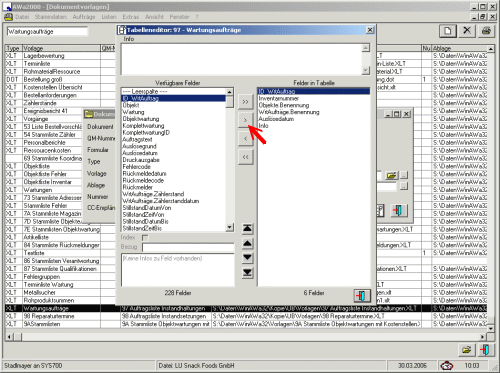Select 'Objekt' in available fields list
Screen dimensions: 500x373
pyautogui.click(x=173, y=105)
